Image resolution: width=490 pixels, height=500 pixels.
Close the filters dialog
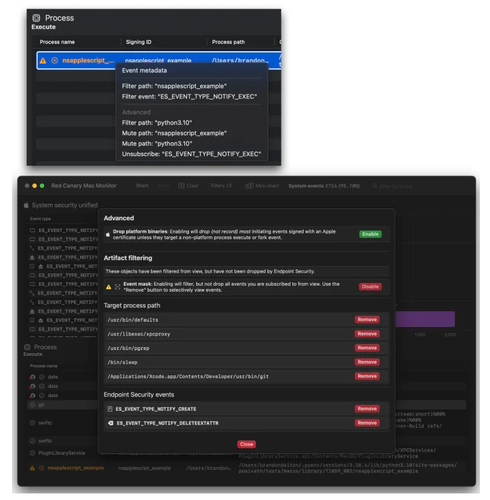click(246, 444)
